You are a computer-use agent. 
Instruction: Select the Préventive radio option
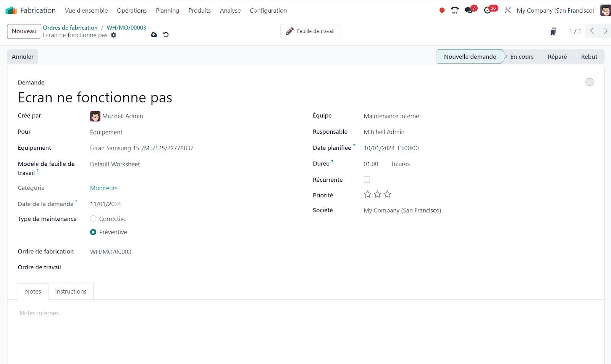93,232
